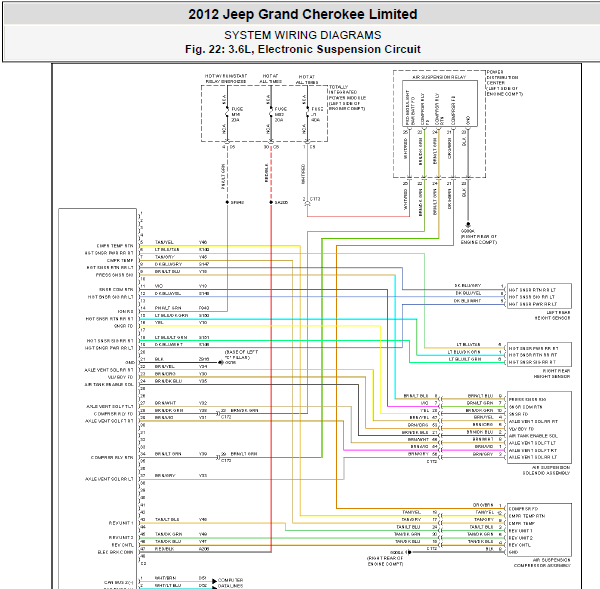
Task: Click the "SYSTEM WIRING DIAGRAMS" heading
Action: point(302,35)
